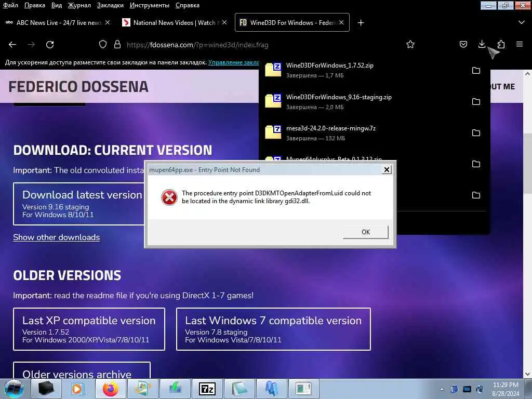The width and height of the screenshot is (532, 399).
Task: Click the taskbar clock at 11:29 PM
Action: point(506,389)
